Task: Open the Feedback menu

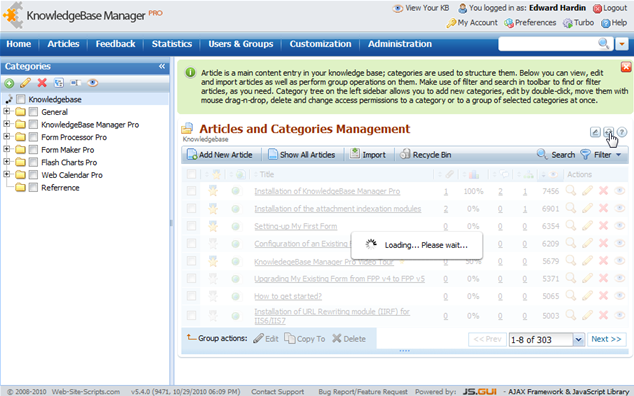Action: coord(116,44)
